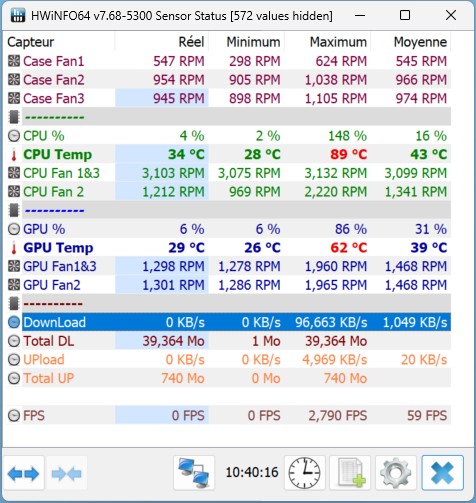Image resolution: width=476 pixels, height=503 pixels.
Task: Click the fan icon beside GPU Fan1&3
Action: [x=14, y=266]
